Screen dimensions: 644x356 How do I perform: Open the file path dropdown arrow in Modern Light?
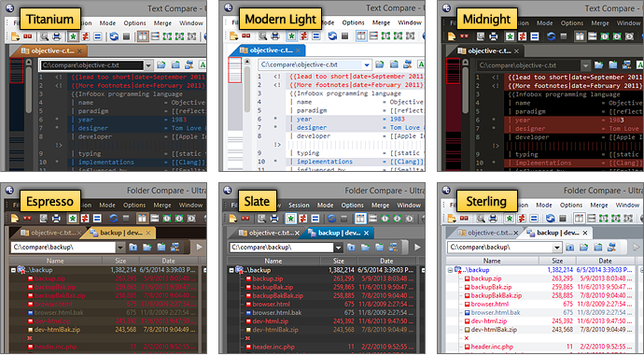(x=367, y=64)
